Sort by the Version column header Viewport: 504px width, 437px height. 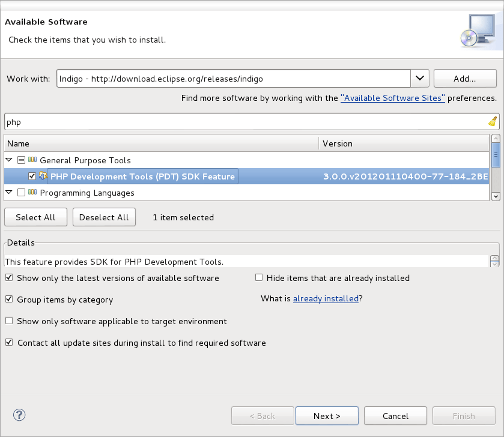click(x=404, y=143)
